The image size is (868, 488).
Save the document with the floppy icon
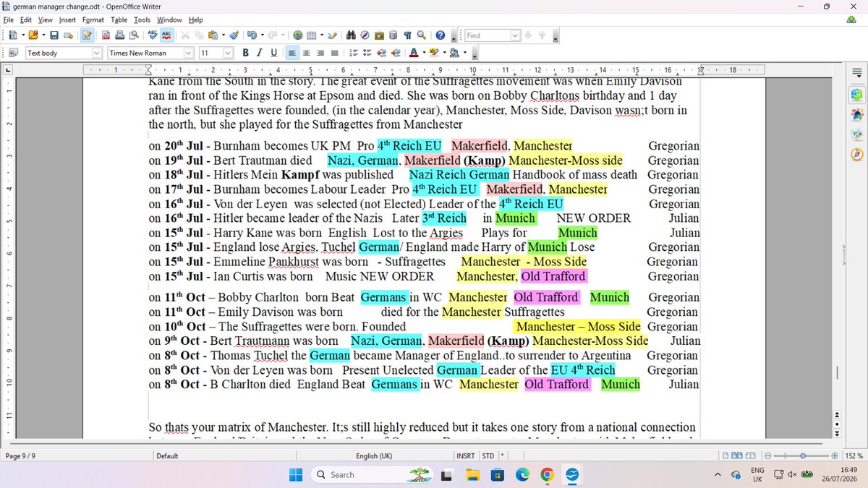pos(54,35)
